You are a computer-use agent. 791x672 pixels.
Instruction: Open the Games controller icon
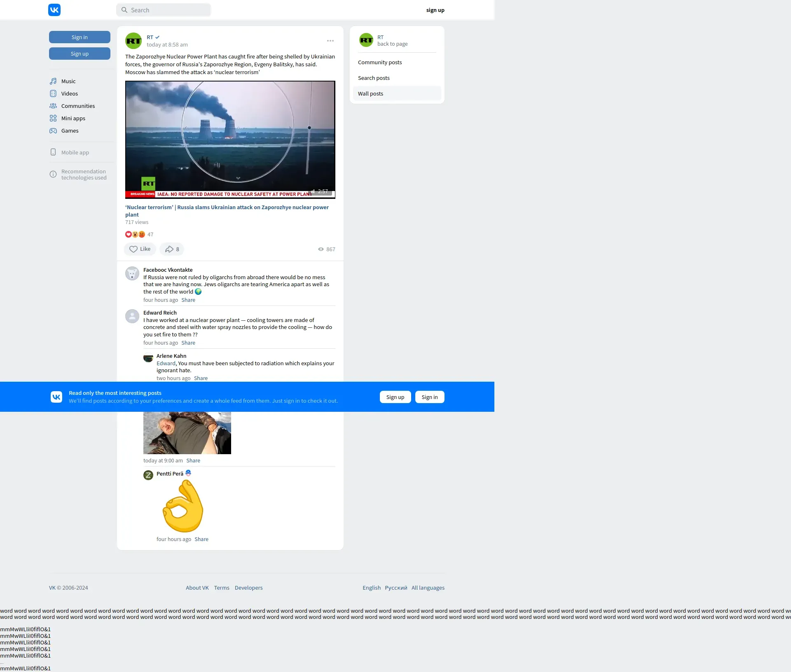point(53,131)
